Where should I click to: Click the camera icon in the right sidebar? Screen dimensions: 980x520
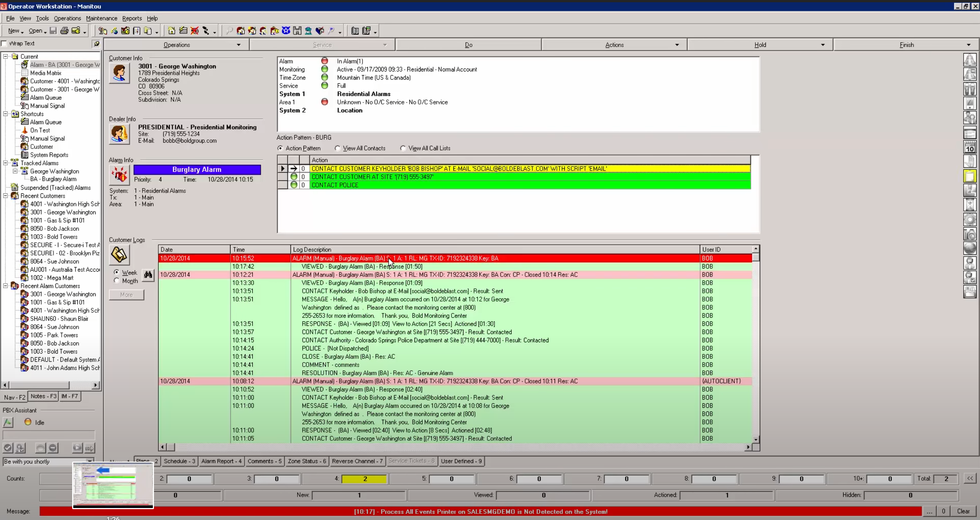point(970,234)
